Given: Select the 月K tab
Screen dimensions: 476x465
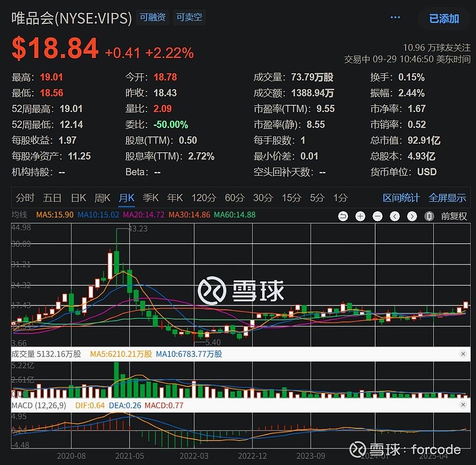Looking at the screenshot, I should (x=126, y=198).
